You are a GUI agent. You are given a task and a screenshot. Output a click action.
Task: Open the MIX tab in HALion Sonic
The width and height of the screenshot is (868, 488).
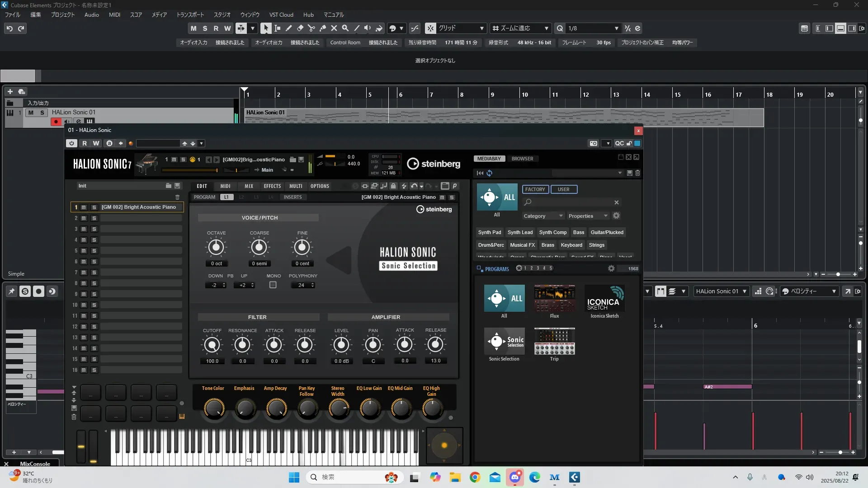point(249,186)
